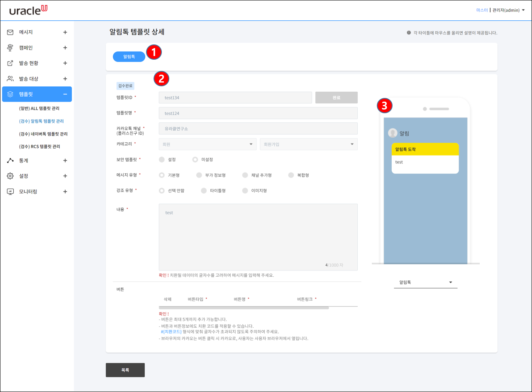Image resolution: width=532 pixels, height=392 pixels.
Task: Click the graph icon beside 통계
Action: 10,160
